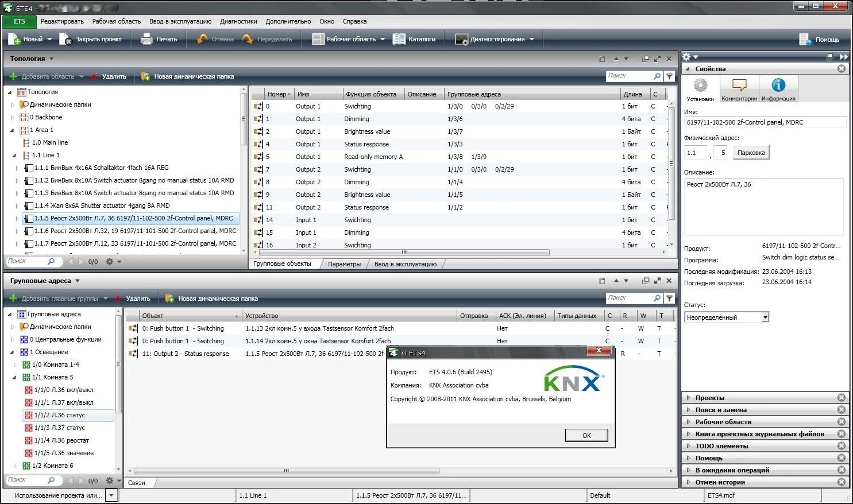This screenshot has height=504, width=853.
Task: Click OK in the About ETS4 dialog
Action: click(x=586, y=435)
